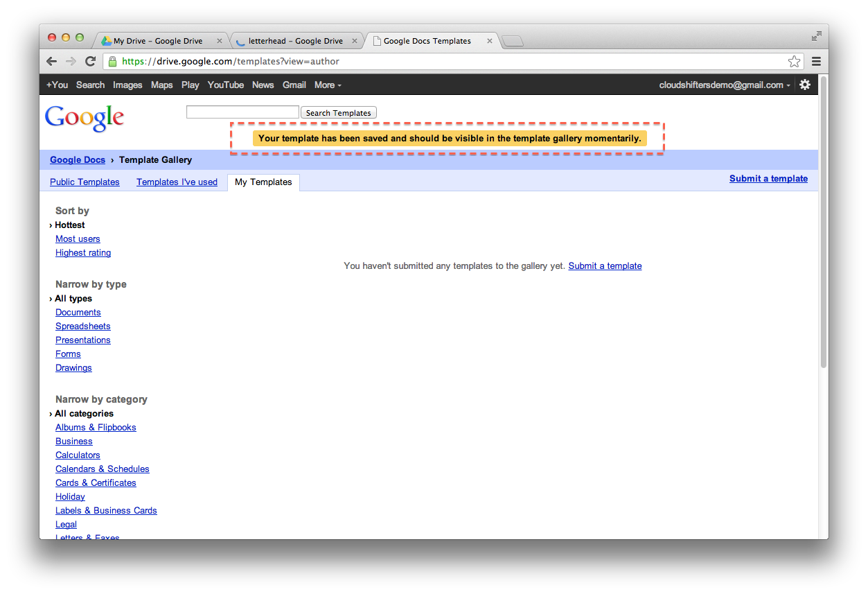Open Play in the Google bar
Image resolution: width=868 pixels, height=594 pixels.
pos(190,85)
